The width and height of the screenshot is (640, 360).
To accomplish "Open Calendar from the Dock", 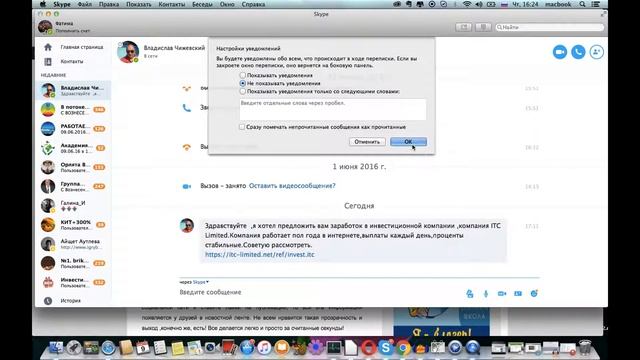I will [x=143, y=348].
